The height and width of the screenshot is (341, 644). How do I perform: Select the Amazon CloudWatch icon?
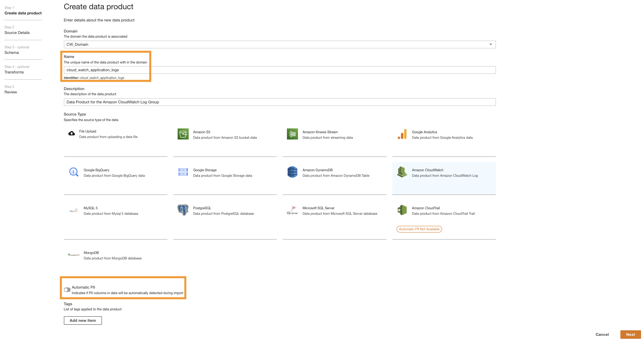[402, 172]
